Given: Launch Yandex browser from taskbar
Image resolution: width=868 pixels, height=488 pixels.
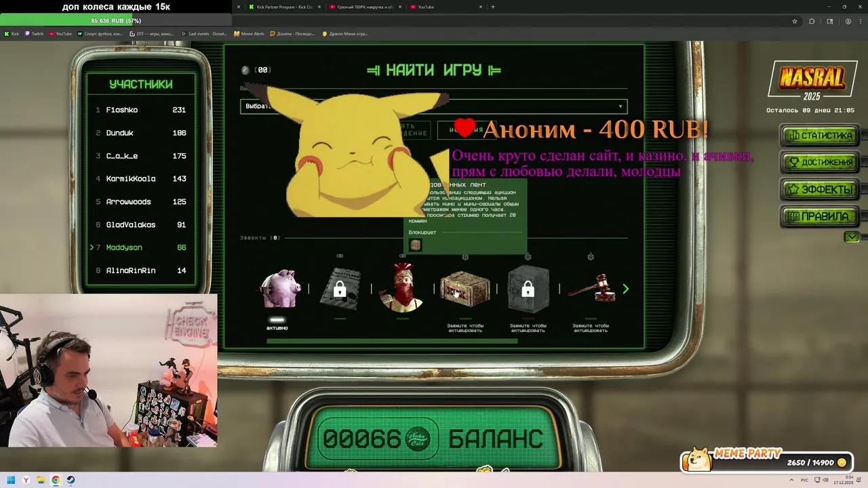Looking at the screenshot, I should (26, 480).
